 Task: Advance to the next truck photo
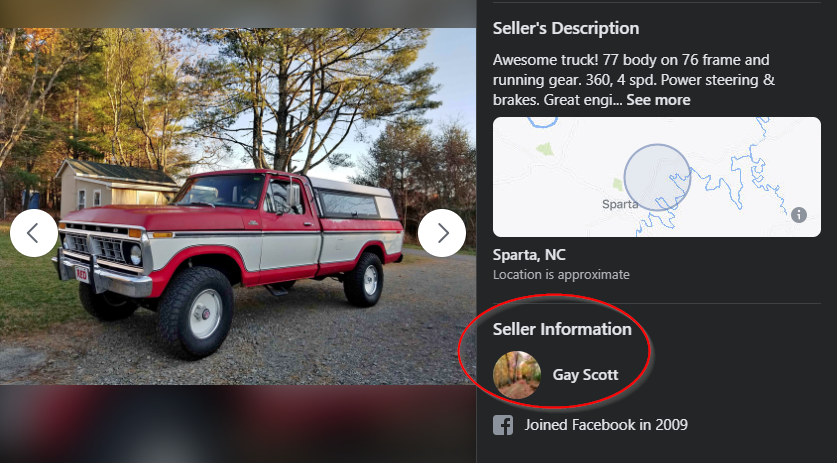pos(442,233)
